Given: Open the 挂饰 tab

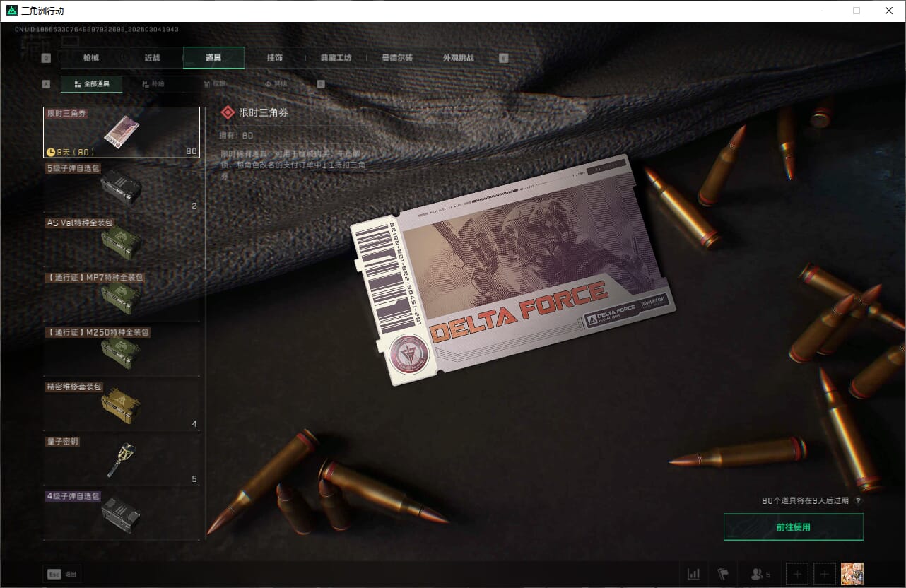Looking at the screenshot, I should 274,58.
